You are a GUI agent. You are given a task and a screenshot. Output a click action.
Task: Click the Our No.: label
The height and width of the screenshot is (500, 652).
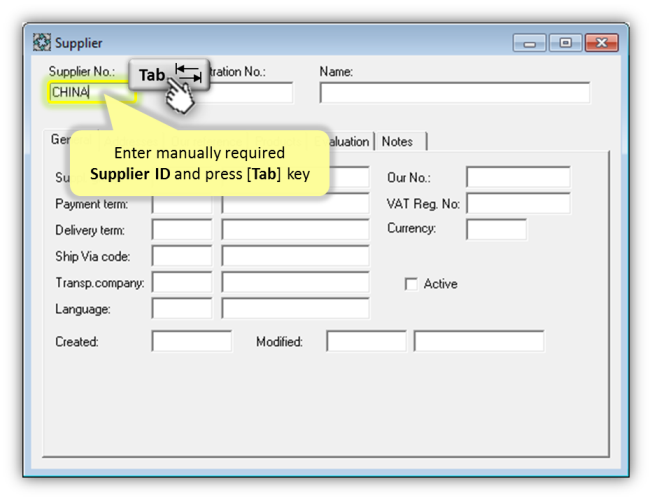[x=409, y=178]
